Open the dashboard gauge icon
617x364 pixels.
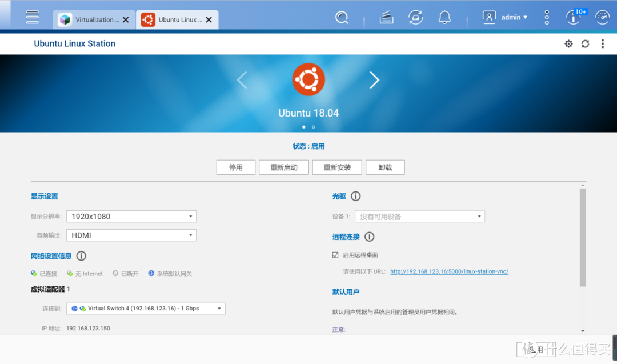[x=603, y=17]
